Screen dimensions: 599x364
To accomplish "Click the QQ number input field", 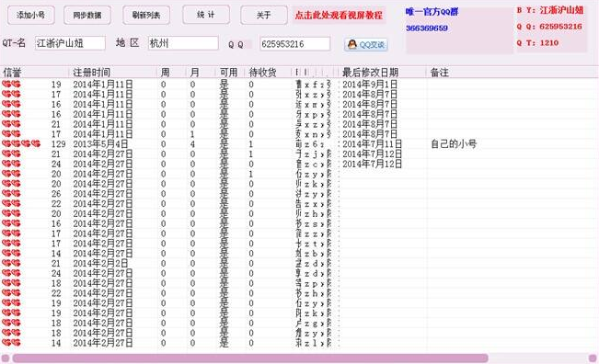I will [x=295, y=44].
